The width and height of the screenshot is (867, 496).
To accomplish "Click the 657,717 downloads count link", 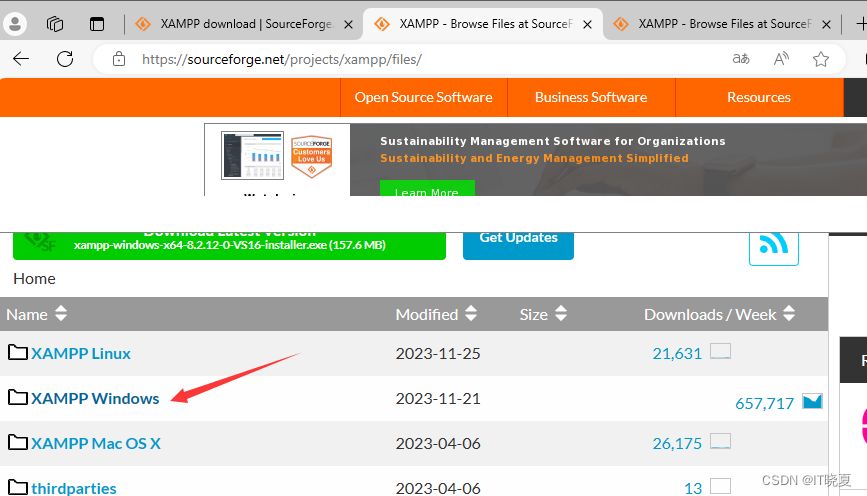I will pos(764,404).
